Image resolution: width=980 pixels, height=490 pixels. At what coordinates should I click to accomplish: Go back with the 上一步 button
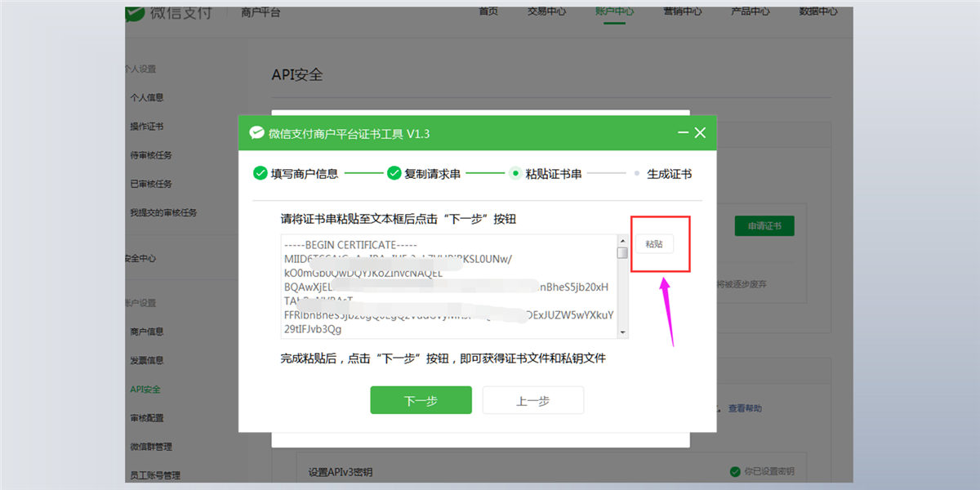(x=533, y=400)
